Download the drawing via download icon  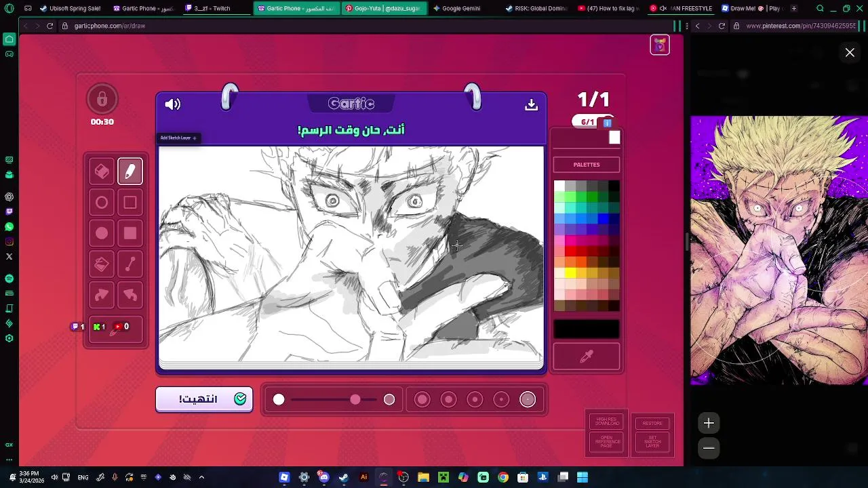[531, 104]
